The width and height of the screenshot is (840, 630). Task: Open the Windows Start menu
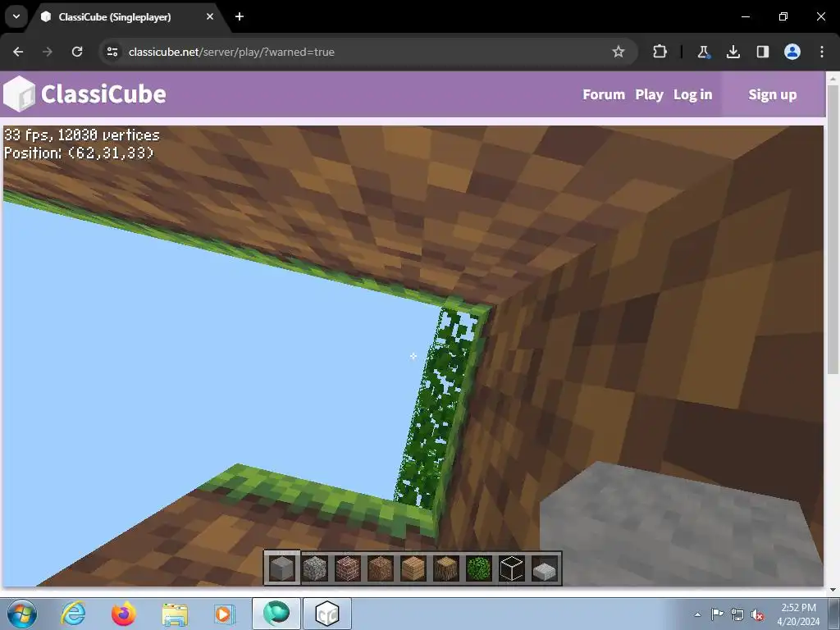coord(22,614)
